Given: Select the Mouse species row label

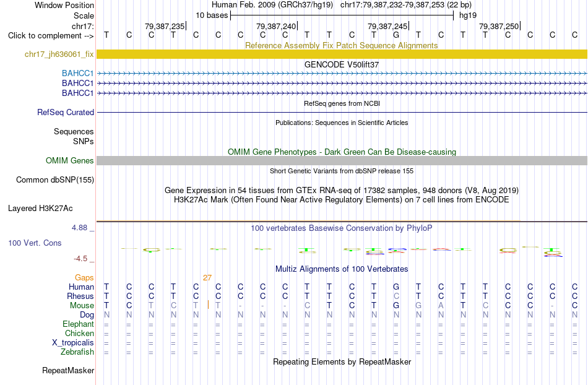Looking at the screenshot, I should (x=82, y=306).
